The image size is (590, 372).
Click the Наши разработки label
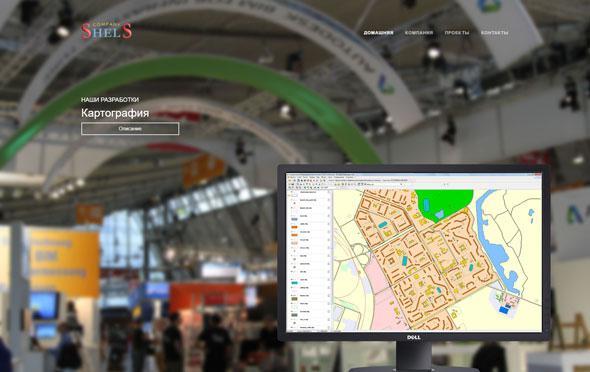pyautogui.click(x=110, y=100)
